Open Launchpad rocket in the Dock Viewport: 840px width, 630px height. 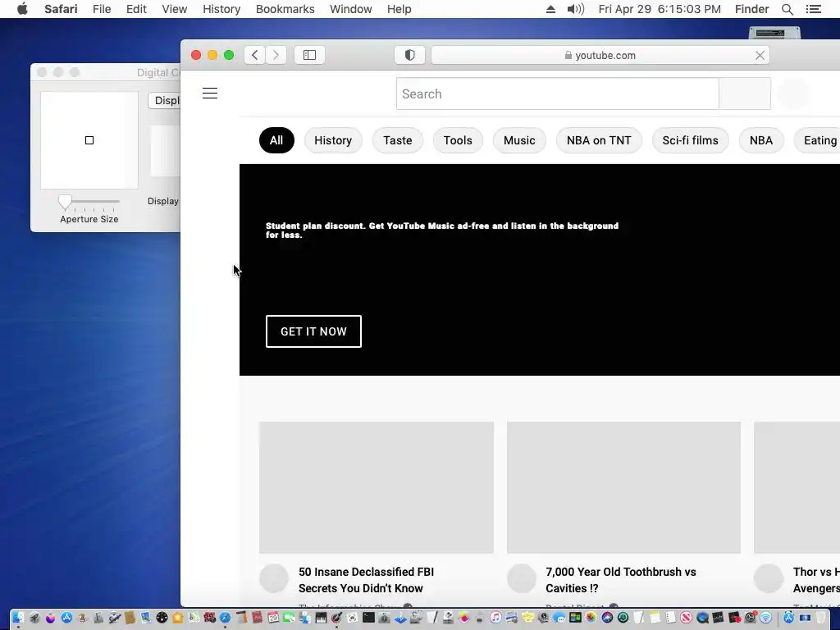click(x=34, y=618)
